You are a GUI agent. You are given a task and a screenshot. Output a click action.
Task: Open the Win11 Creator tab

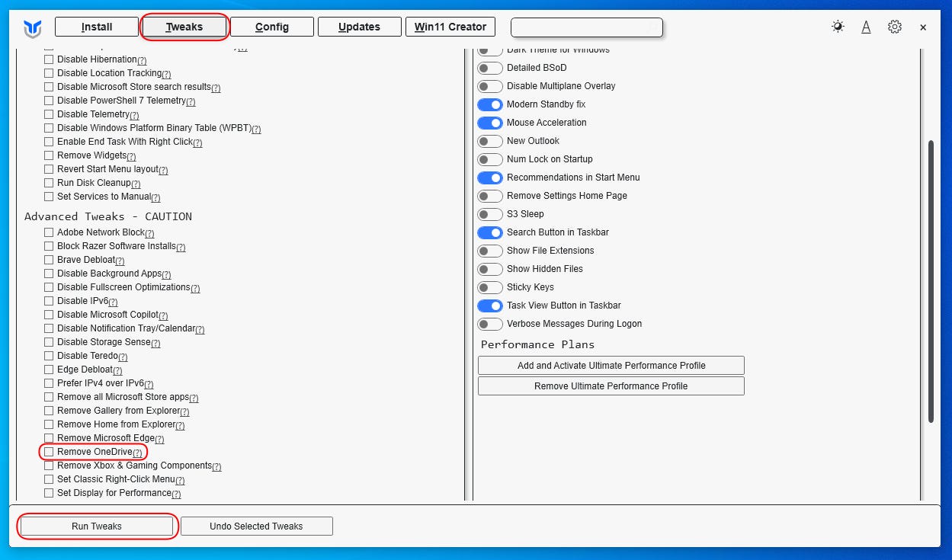(x=450, y=27)
